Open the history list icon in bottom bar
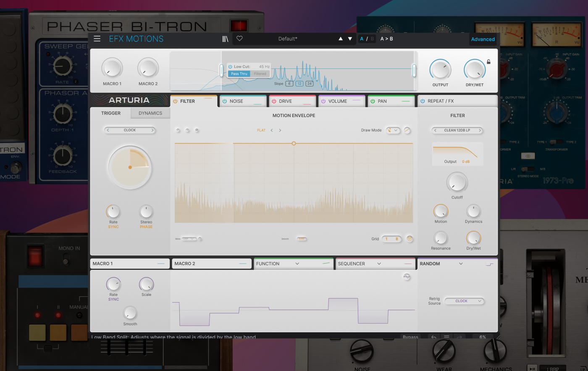This screenshot has height=371, width=588. (x=446, y=337)
